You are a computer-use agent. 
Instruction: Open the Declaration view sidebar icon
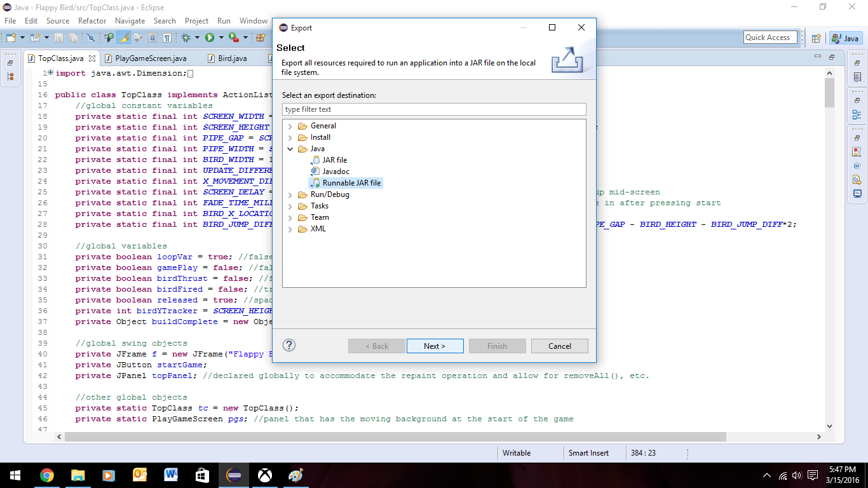pos(857,180)
